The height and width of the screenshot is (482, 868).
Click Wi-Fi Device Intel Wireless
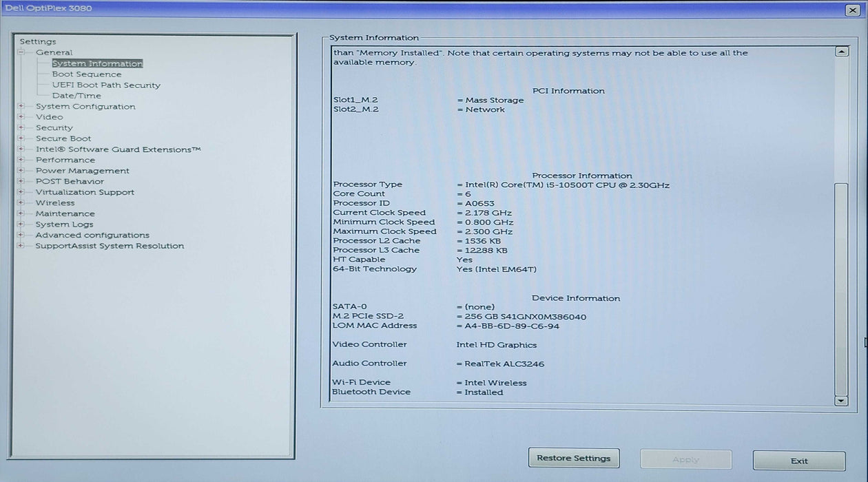pyautogui.click(x=430, y=383)
